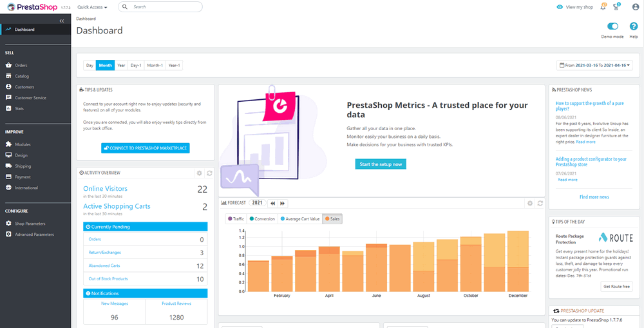Select the Month-1 period tab

[x=155, y=65]
